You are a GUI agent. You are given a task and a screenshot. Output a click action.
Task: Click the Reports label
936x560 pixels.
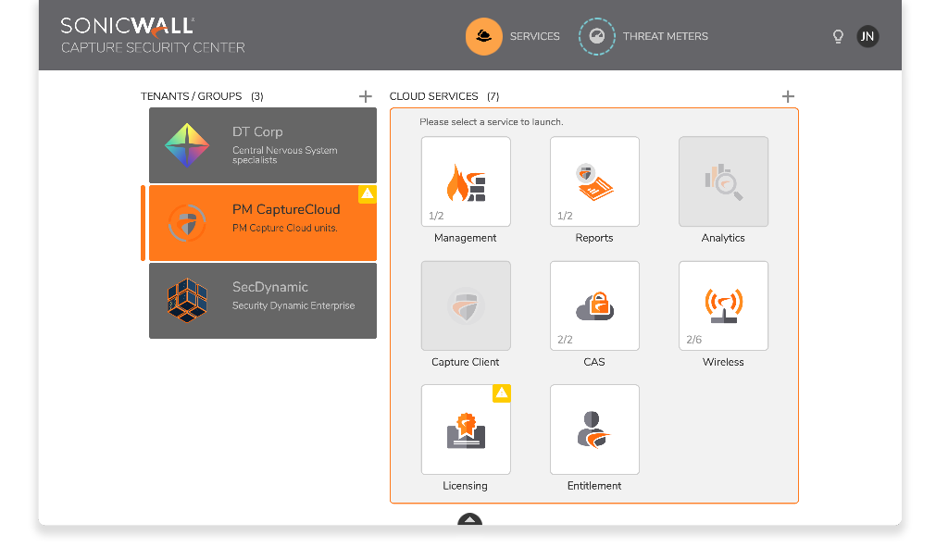[x=594, y=238]
